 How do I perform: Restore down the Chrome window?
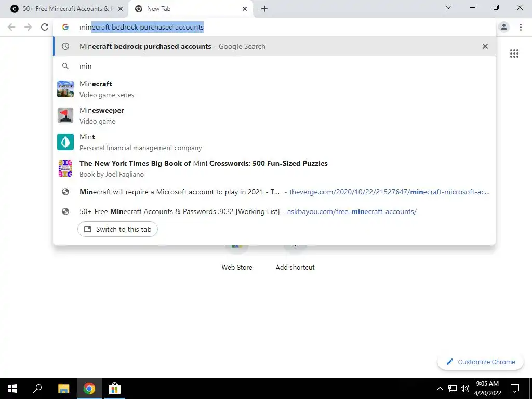point(496,7)
